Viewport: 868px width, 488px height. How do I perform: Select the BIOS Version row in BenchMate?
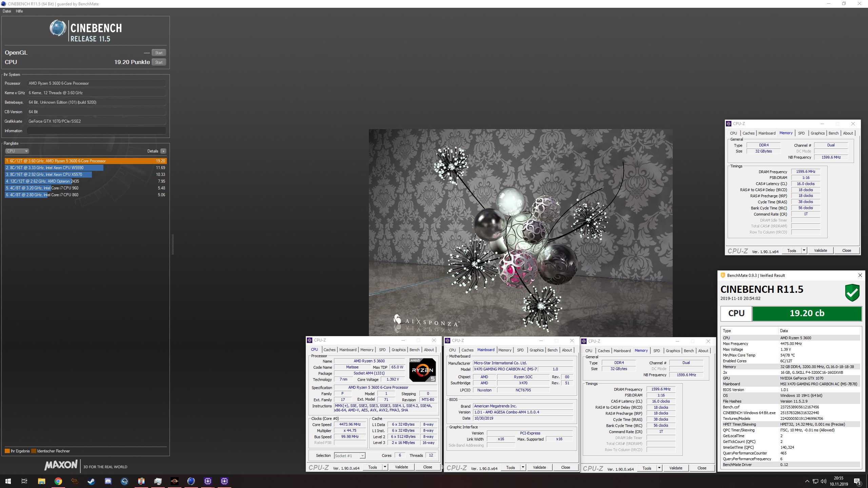[791, 390]
